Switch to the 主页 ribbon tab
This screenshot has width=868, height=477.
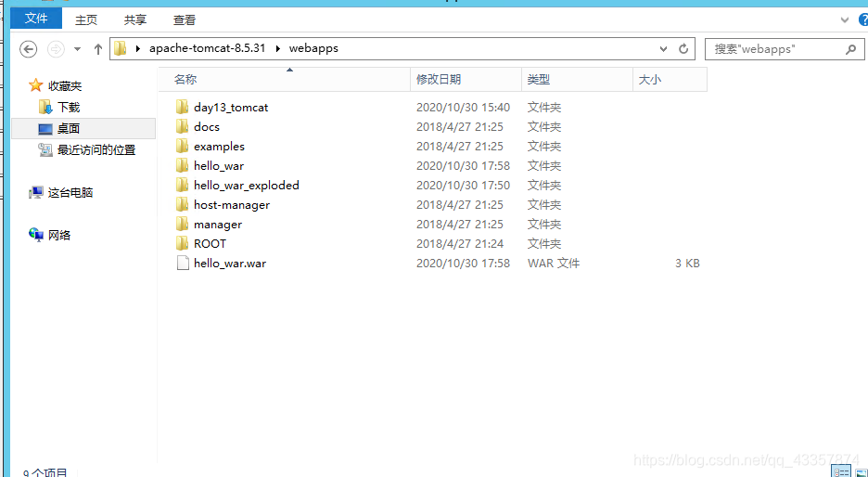click(x=86, y=19)
